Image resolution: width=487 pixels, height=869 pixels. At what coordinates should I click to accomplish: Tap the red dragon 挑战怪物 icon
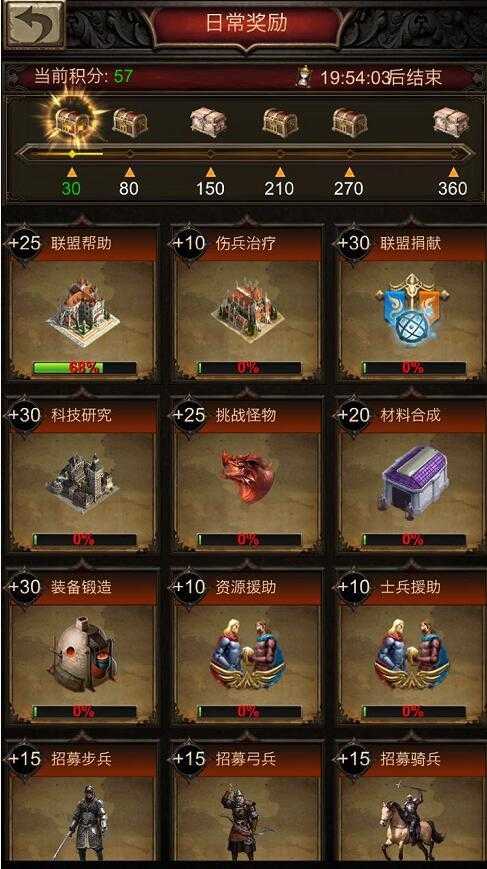(x=248, y=477)
